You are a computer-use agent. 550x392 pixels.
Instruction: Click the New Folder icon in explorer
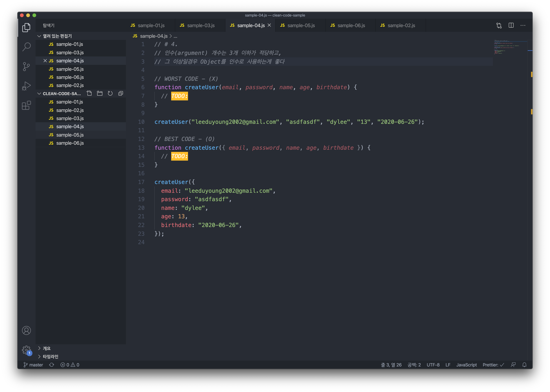click(x=100, y=93)
